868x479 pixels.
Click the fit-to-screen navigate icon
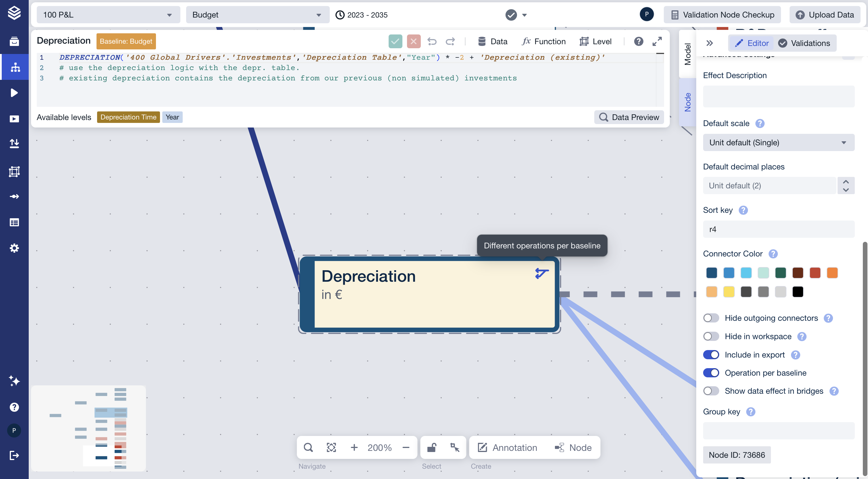click(331, 447)
